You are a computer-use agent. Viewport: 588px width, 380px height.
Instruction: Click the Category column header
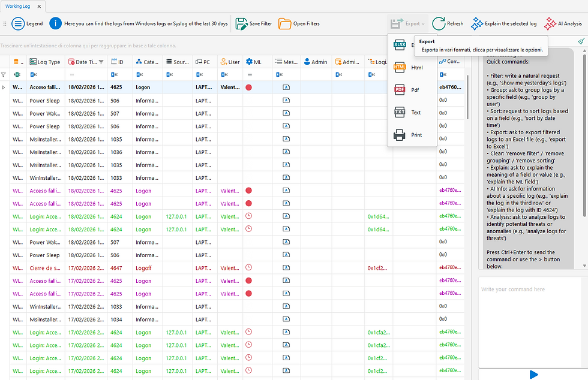148,62
